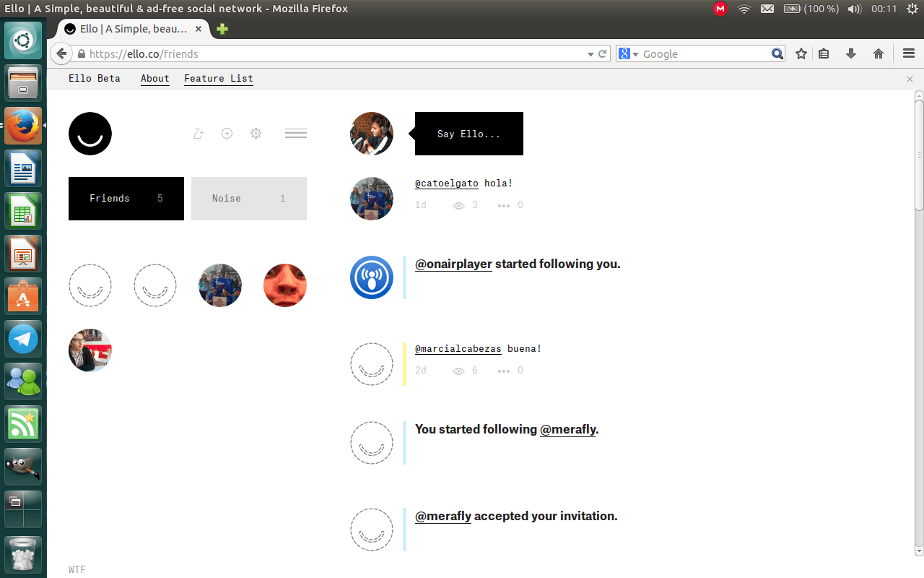Switch to the Noise stream tab
The width and height of the screenshot is (924, 578).
(x=249, y=199)
